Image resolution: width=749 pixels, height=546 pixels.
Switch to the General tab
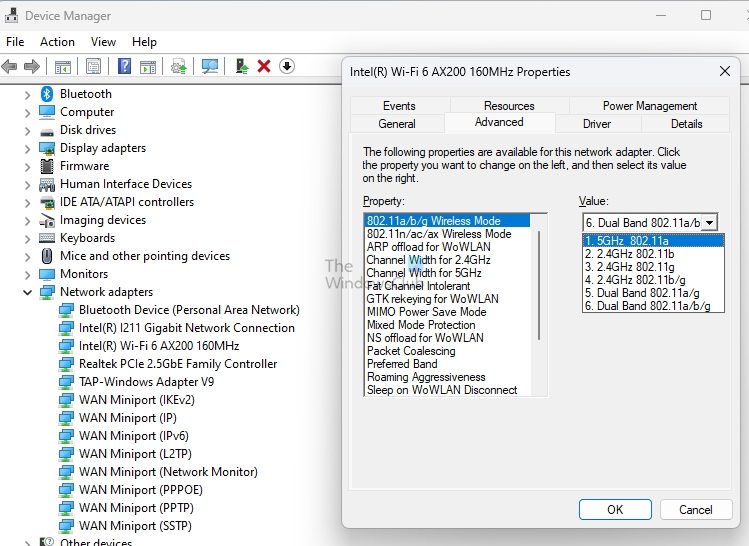397,124
